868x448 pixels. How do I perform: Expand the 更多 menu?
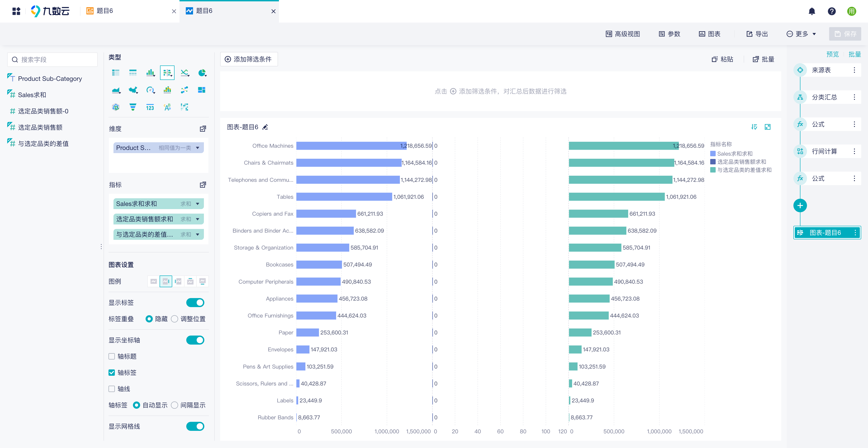click(801, 34)
